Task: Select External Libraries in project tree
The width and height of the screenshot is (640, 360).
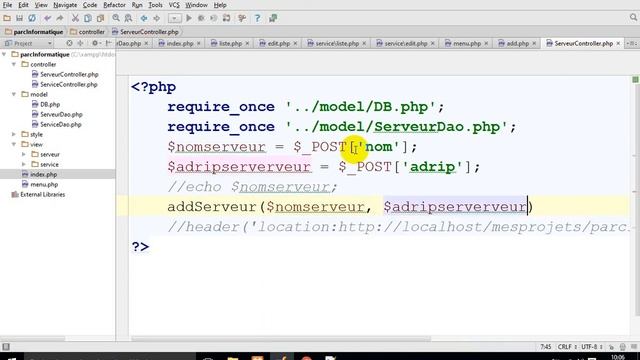Action: [38, 195]
